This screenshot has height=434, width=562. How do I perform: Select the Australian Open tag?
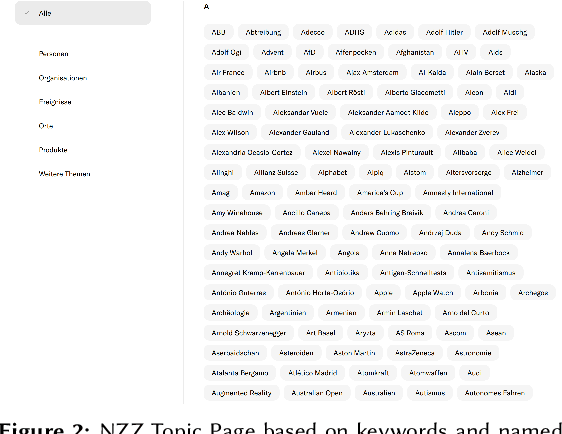317,393
